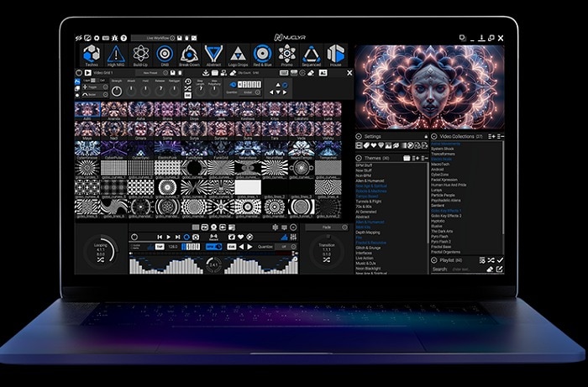Image resolution: width=588 pixels, height=387 pixels.
Task: Click the heart icon in transport bar
Action: [241, 237]
